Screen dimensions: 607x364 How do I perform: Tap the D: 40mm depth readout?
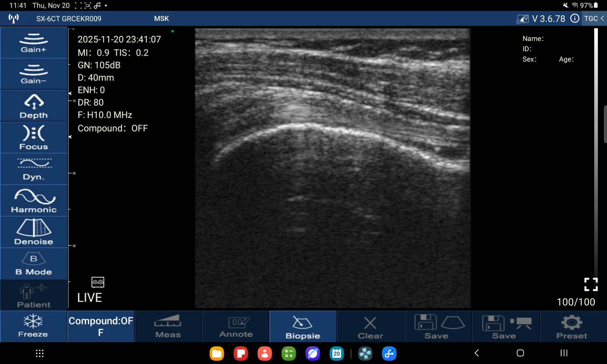[x=96, y=78]
